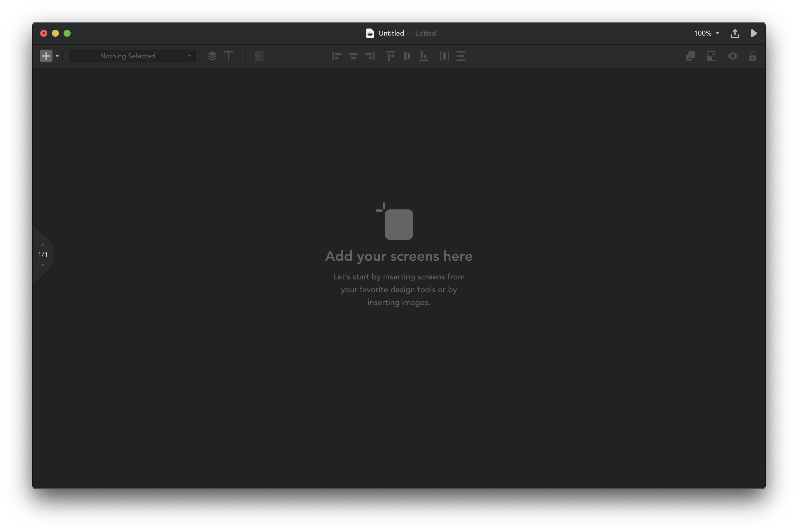Click the resize/scale layer icon
This screenshot has height=532, width=798.
tap(711, 56)
